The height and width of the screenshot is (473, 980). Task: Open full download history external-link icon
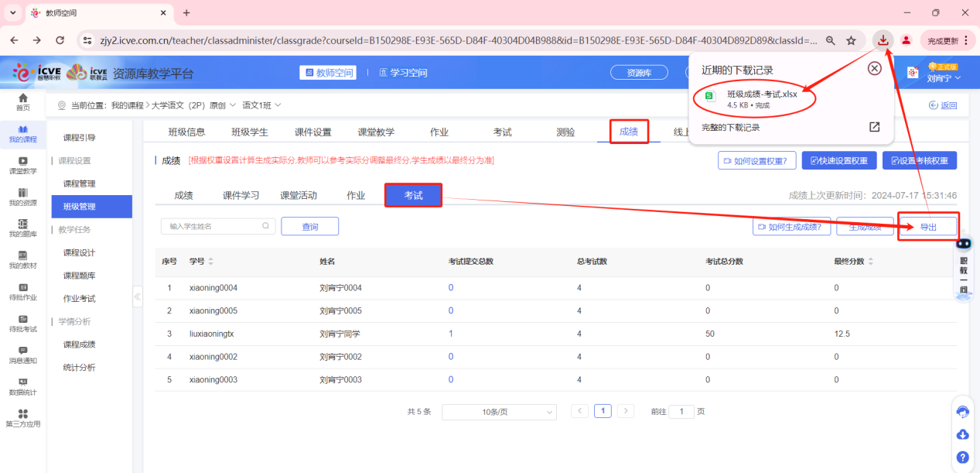tap(874, 127)
